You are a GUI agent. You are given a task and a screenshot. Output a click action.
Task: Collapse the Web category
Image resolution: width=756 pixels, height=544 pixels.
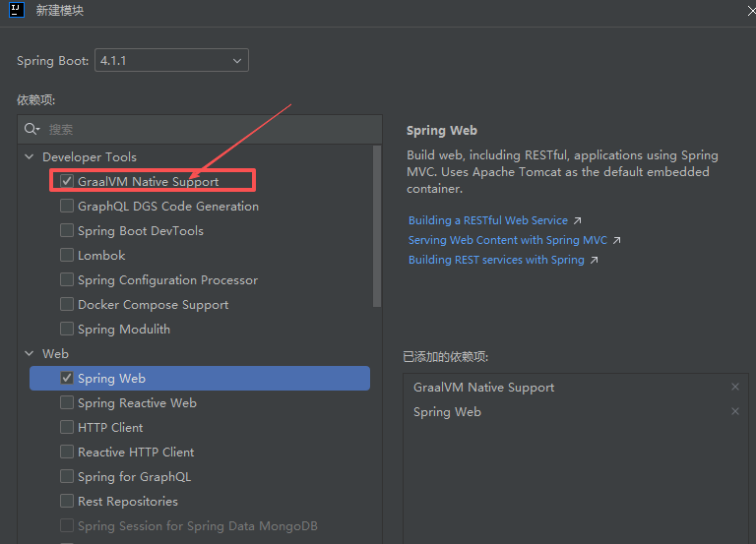tap(30, 354)
